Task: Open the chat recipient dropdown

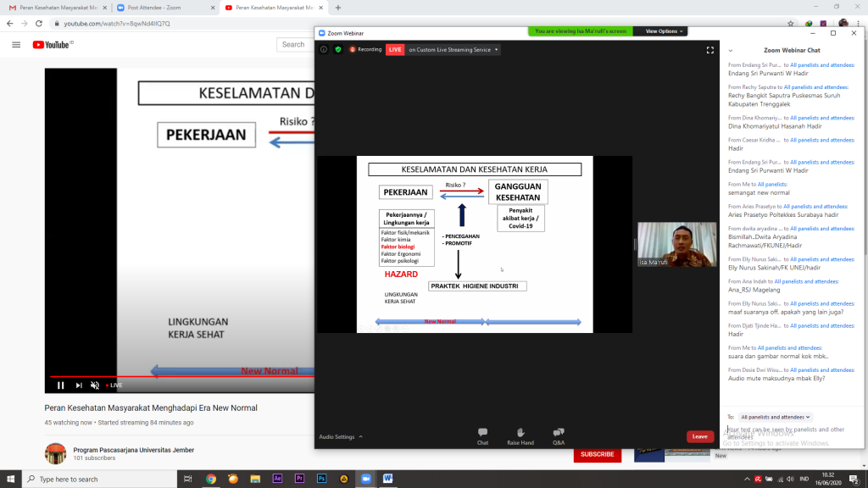Action: [x=776, y=417]
